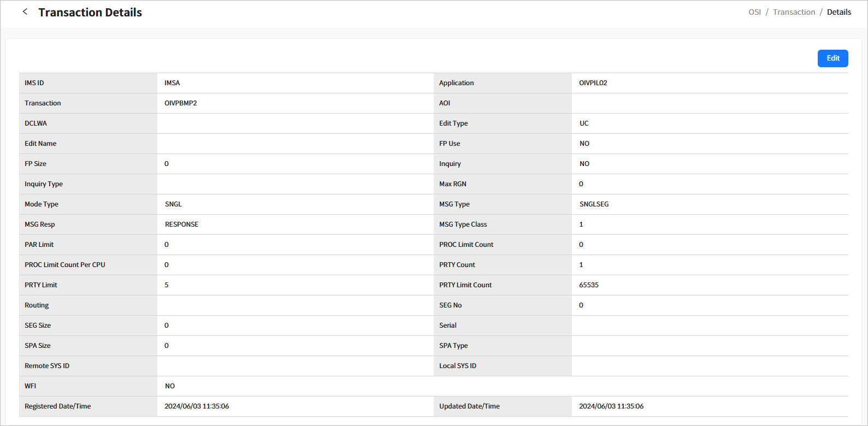Screen dimensions: 868x426
Task: Select the Registered Date/Time value
Action: point(197,406)
